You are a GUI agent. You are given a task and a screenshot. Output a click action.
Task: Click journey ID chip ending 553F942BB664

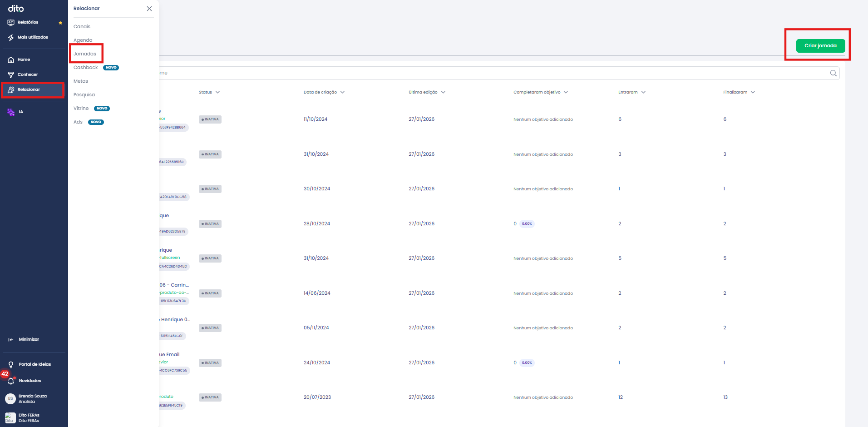[x=173, y=128]
